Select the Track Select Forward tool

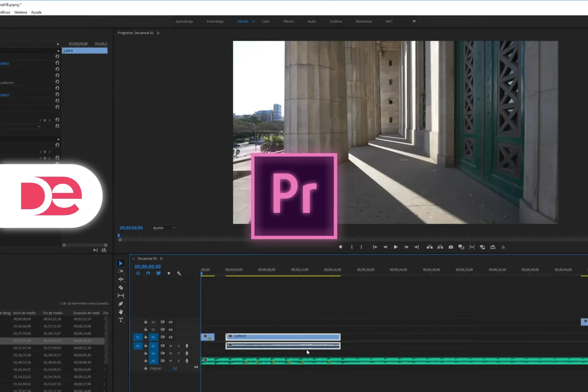[121, 271]
